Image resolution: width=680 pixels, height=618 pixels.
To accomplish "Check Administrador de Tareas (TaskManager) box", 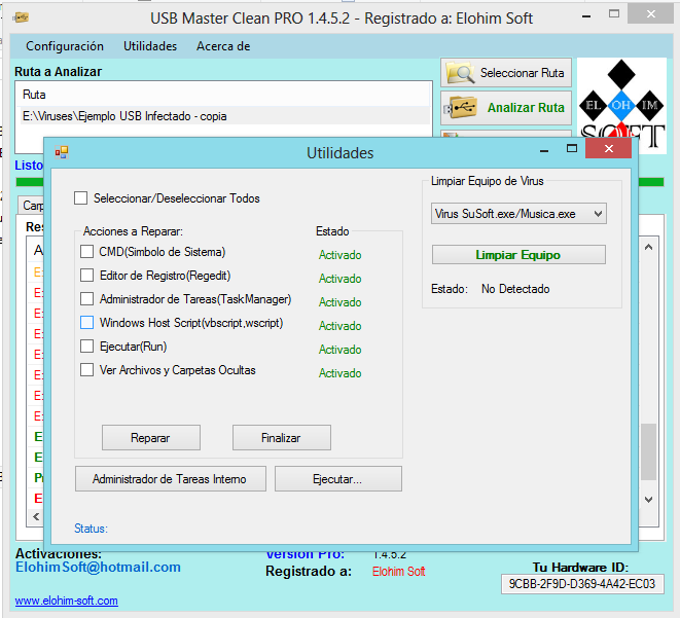I will [87, 299].
